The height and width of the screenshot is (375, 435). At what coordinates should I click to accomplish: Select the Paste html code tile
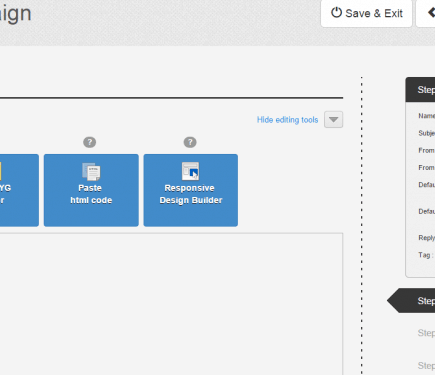[91, 190]
